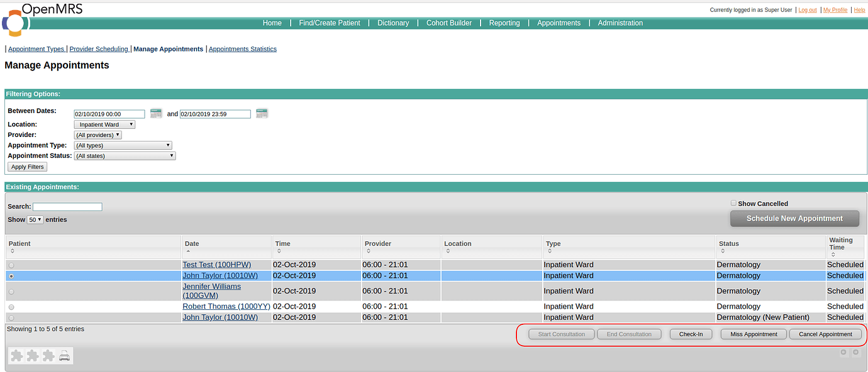Click the printer icon to print appointments
Viewport: 868px width, 372px height.
[x=64, y=355]
